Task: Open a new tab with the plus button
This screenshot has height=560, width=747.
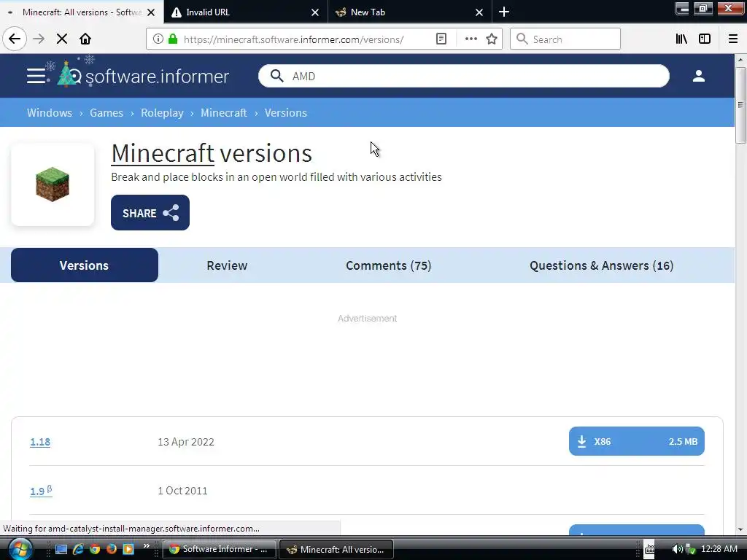Action: click(x=504, y=12)
